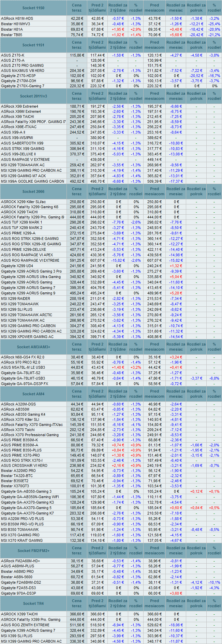Click the Socket FM2/FM2+ section header

pyautogui.click(x=33, y=551)
